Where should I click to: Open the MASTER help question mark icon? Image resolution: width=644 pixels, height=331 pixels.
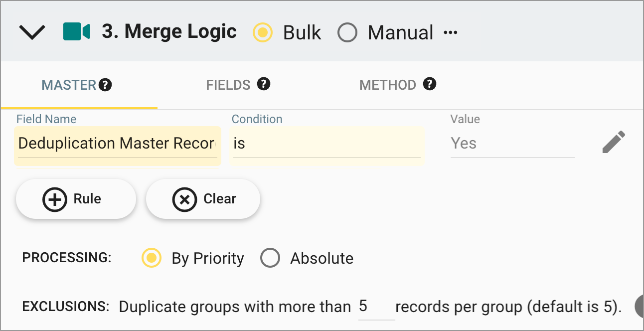tap(105, 85)
